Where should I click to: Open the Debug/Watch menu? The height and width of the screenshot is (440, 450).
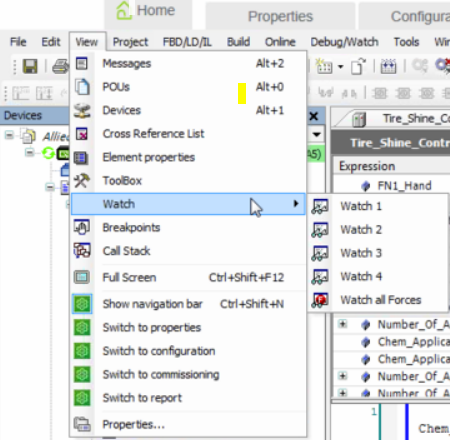coord(344,42)
